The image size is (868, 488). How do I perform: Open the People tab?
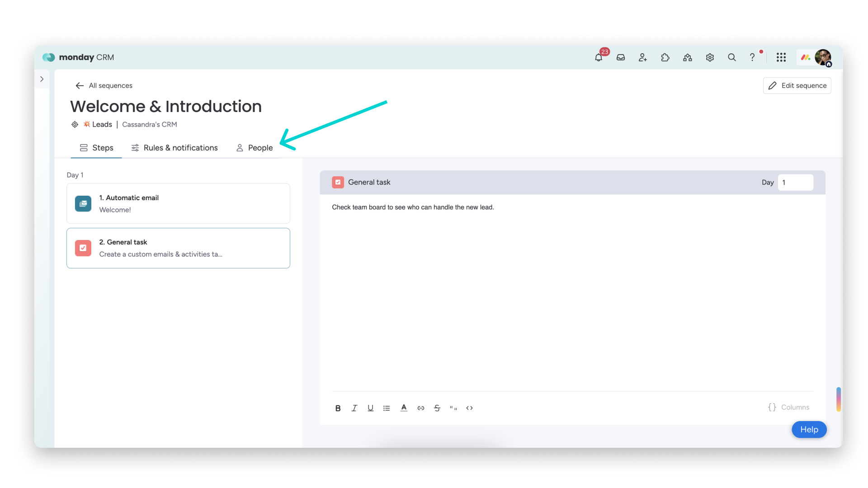[x=254, y=148]
